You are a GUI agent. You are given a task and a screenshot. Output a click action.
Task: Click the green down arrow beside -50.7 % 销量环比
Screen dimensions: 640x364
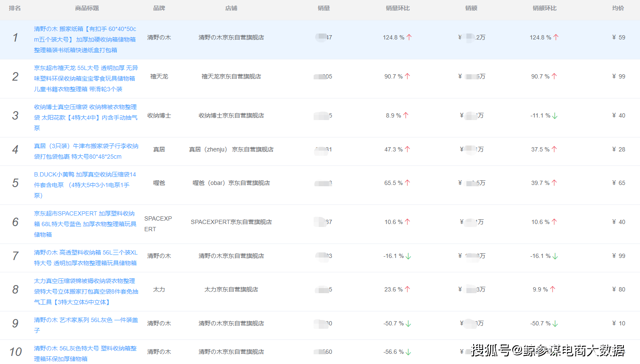coord(408,324)
